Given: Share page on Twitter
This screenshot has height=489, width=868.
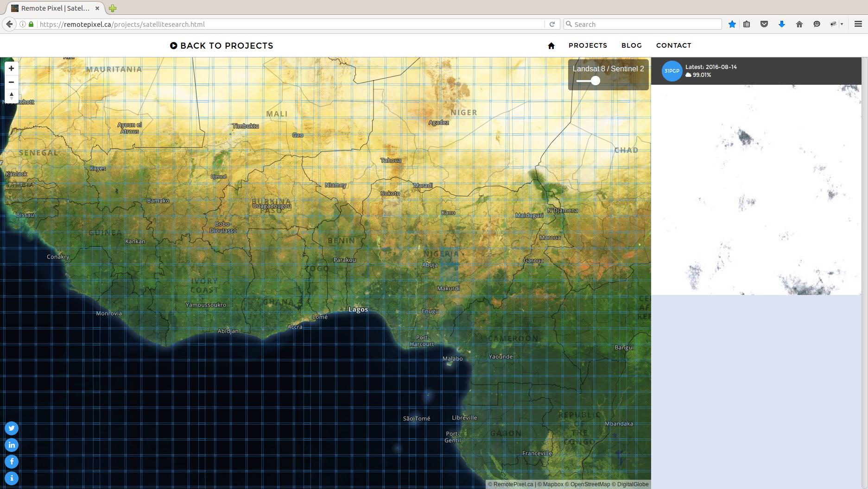Looking at the screenshot, I should tap(12, 428).
